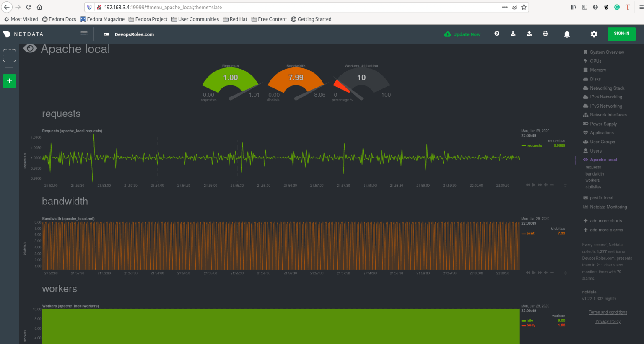Open the DevopsRoles.com node dropdown
The width and height of the screenshot is (644, 344).
(x=130, y=34)
